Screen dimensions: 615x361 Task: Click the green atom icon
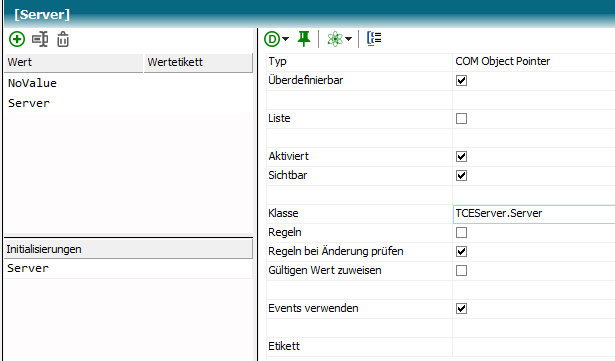point(335,39)
